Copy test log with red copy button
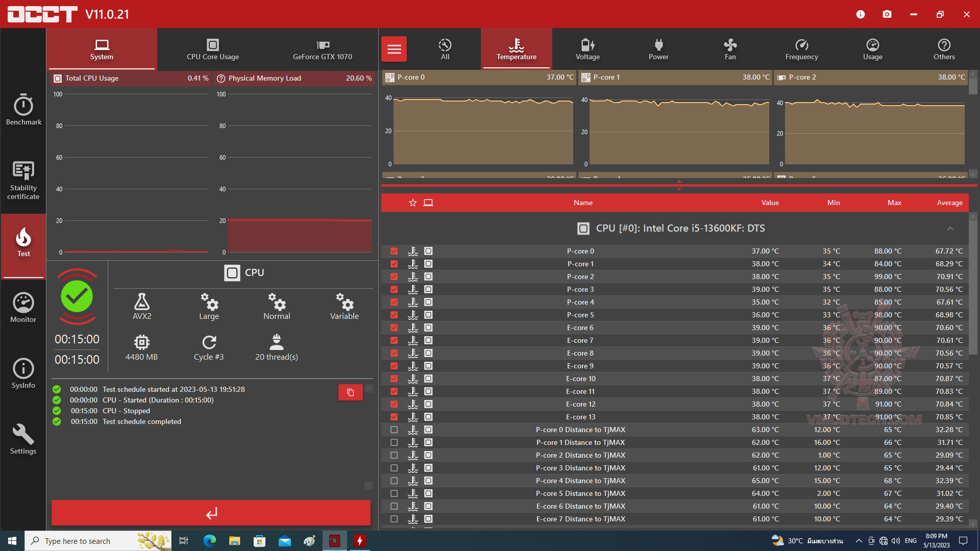 coord(350,392)
